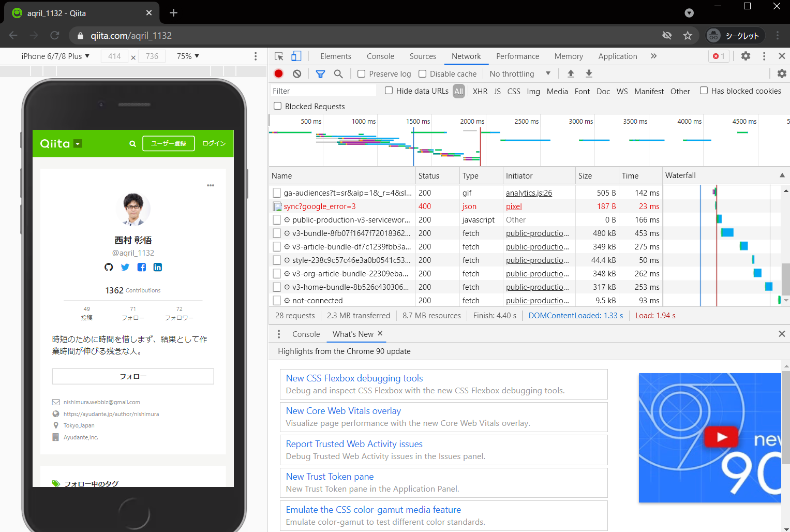Switch to the Sources tab
790x532 pixels.
[423, 56]
